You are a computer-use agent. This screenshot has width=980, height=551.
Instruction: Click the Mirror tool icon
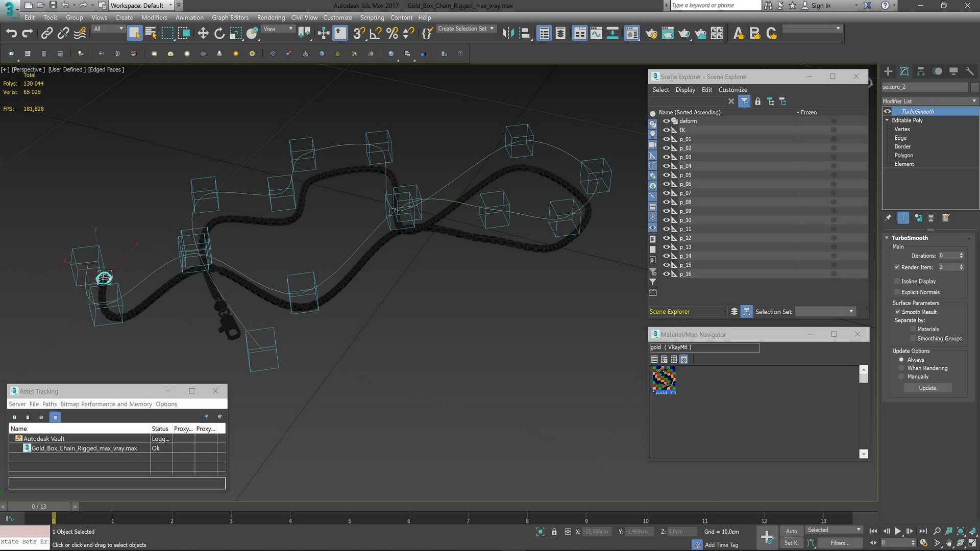[x=508, y=34]
